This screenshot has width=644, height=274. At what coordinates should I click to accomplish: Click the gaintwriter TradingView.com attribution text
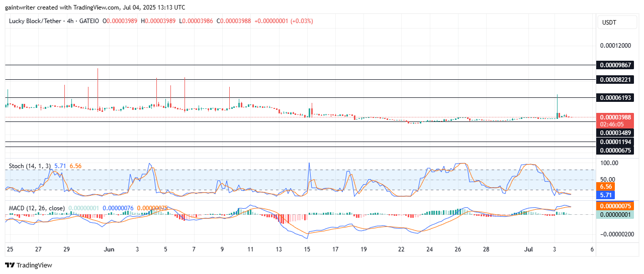pyautogui.click(x=95, y=8)
